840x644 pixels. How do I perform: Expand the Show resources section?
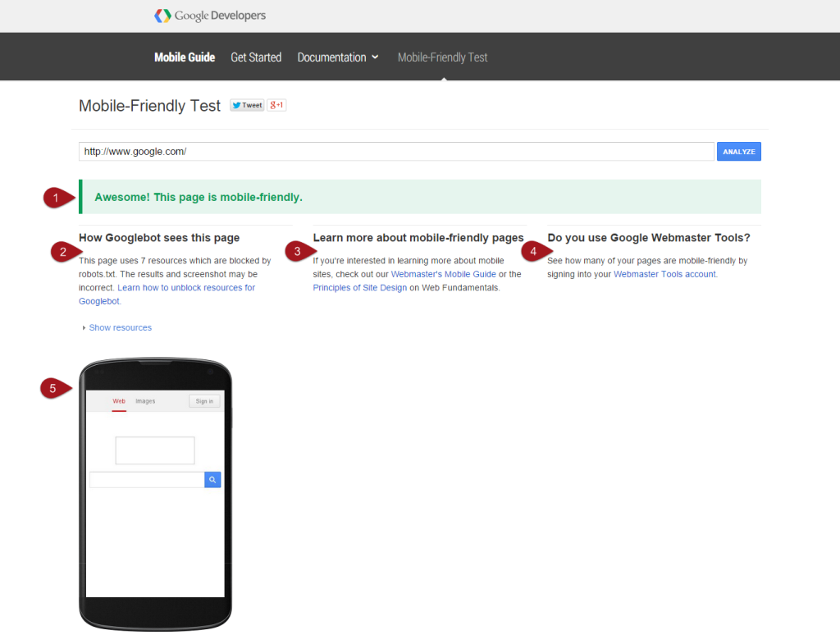point(120,327)
